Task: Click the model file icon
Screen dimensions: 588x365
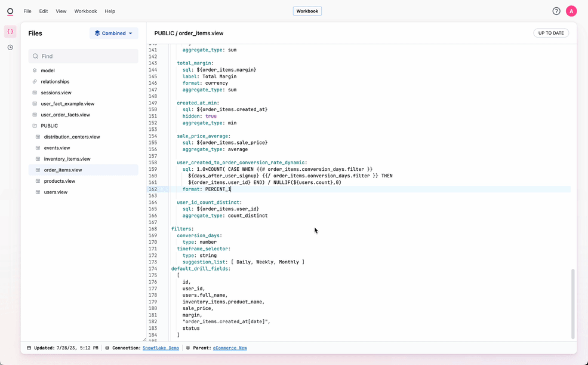Action: click(35, 70)
